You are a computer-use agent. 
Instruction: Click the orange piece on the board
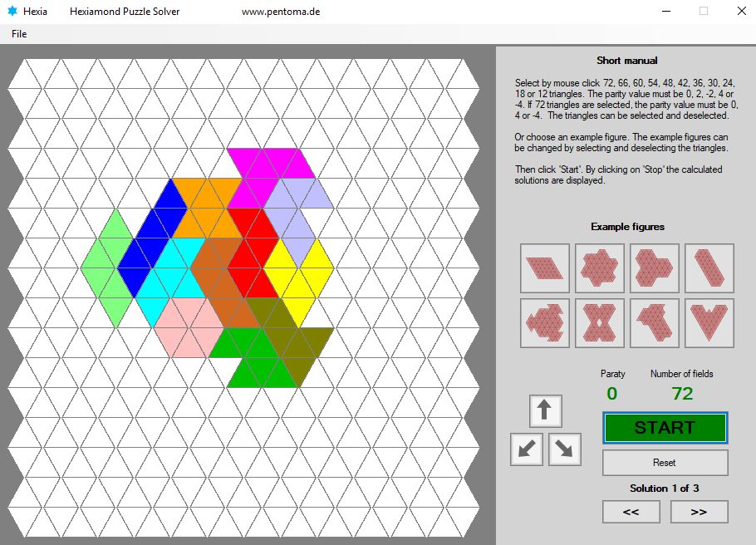(208, 208)
